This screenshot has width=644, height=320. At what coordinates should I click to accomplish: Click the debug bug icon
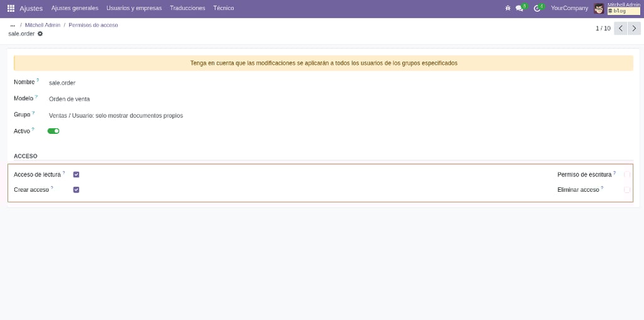(508, 8)
